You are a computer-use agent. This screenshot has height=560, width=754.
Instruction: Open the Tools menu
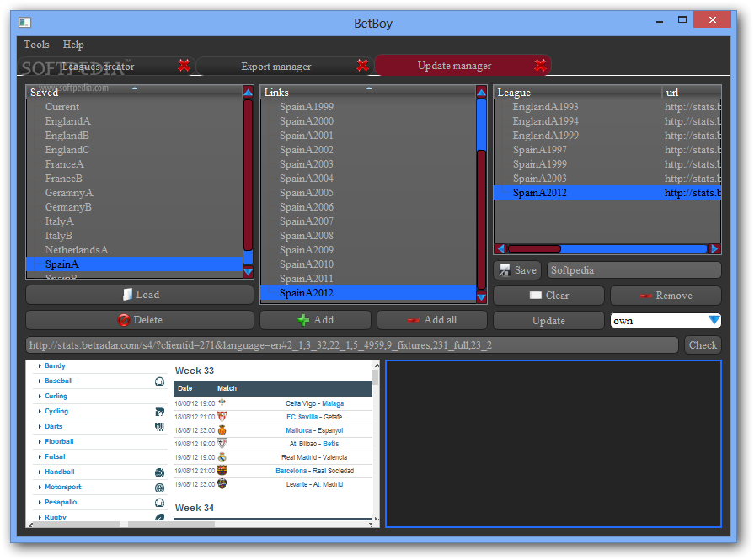[36, 45]
